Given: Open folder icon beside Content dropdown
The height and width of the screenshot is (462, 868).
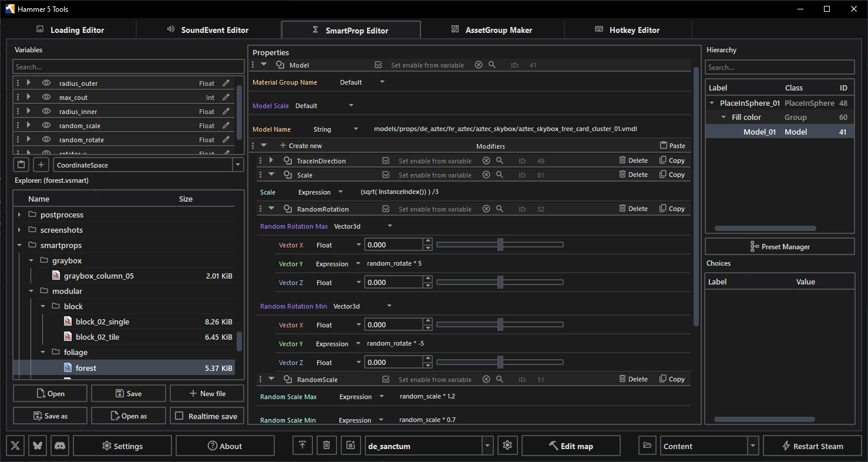Looking at the screenshot, I should click(648, 446).
